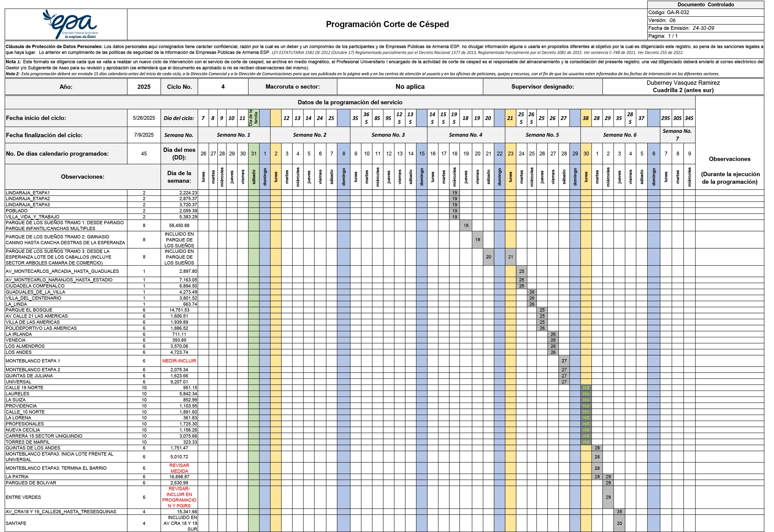Click the 'Semana No. 5' header
This screenshot has height=532, width=774.
click(542, 135)
